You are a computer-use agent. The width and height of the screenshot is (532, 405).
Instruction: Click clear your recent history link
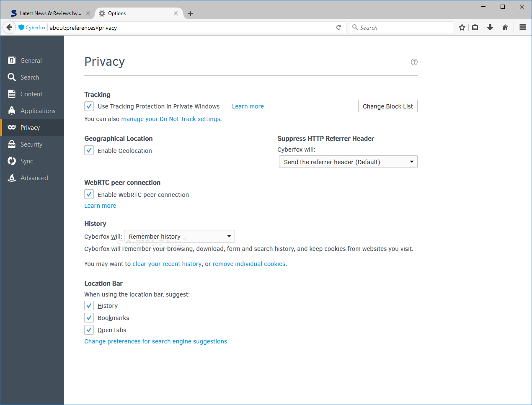pyautogui.click(x=167, y=264)
